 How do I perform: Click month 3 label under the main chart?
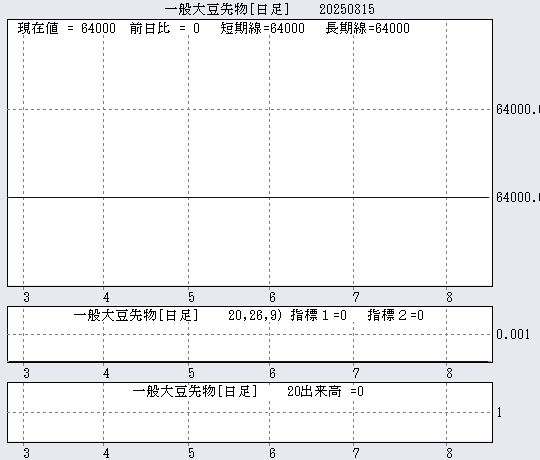coord(27,297)
